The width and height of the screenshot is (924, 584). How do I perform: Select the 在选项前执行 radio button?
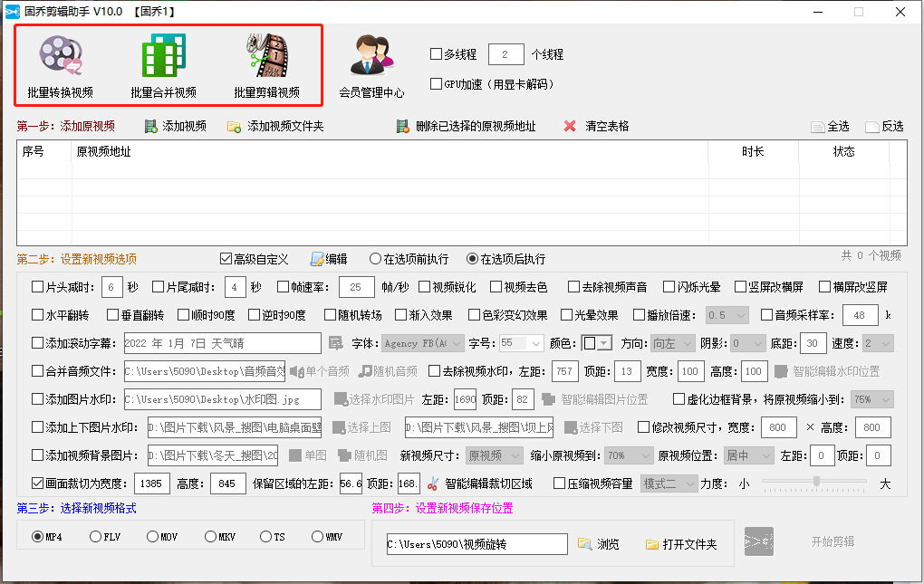tap(375, 258)
